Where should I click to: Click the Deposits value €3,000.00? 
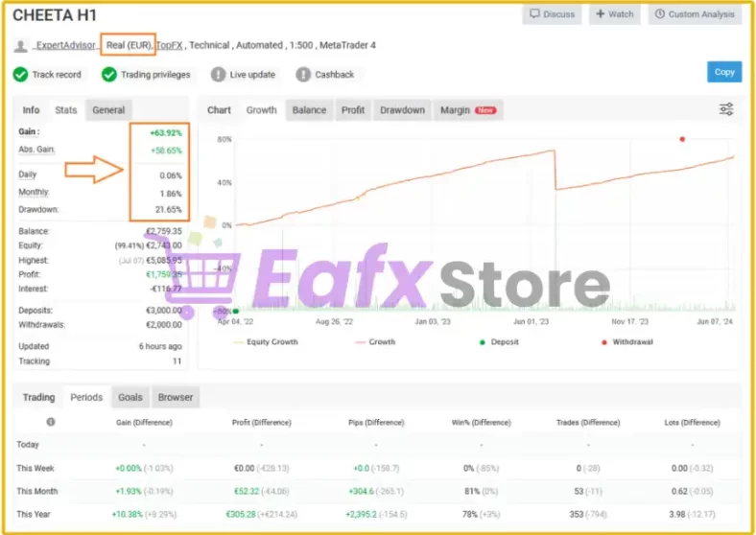164,311
